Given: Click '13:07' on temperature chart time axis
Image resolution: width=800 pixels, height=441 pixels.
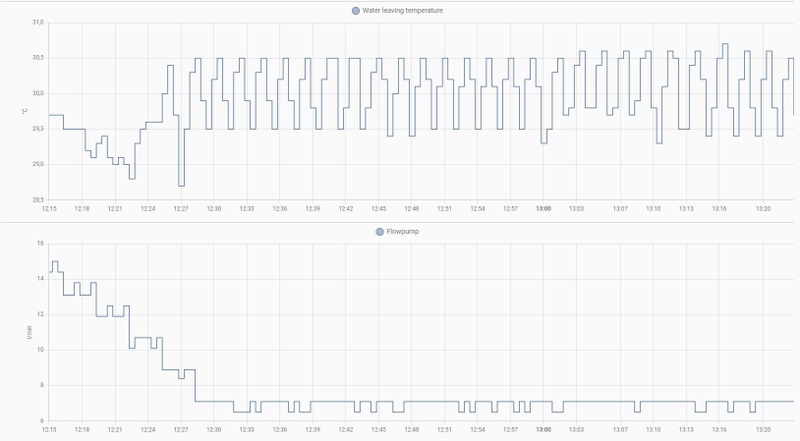Looking at the screenshot, I should [x=620, y=209].
